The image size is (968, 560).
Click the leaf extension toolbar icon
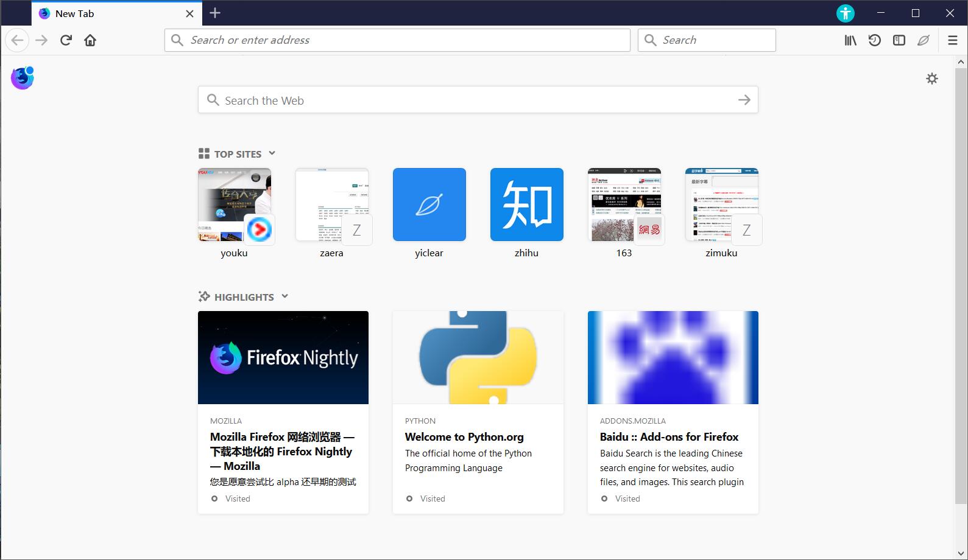(924, 40)
